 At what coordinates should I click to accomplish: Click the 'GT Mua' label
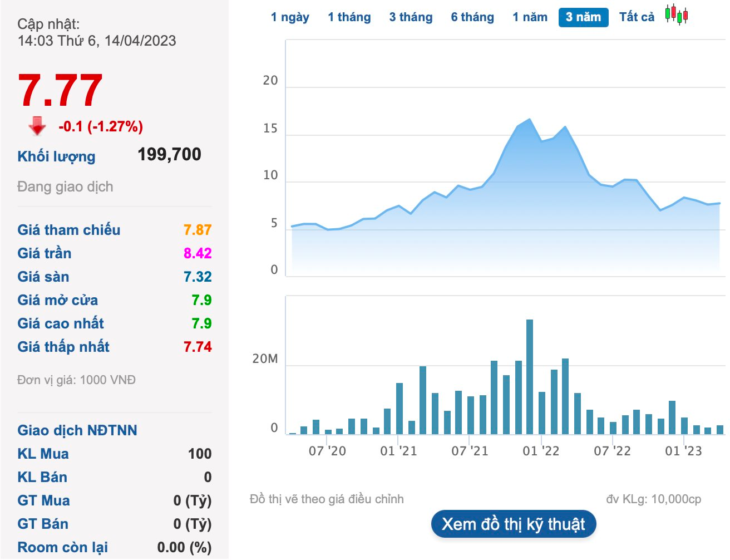(44, 500)
